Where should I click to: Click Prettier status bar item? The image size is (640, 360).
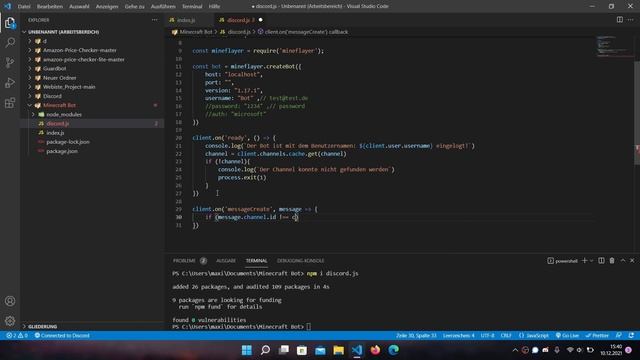pos(597,336)
